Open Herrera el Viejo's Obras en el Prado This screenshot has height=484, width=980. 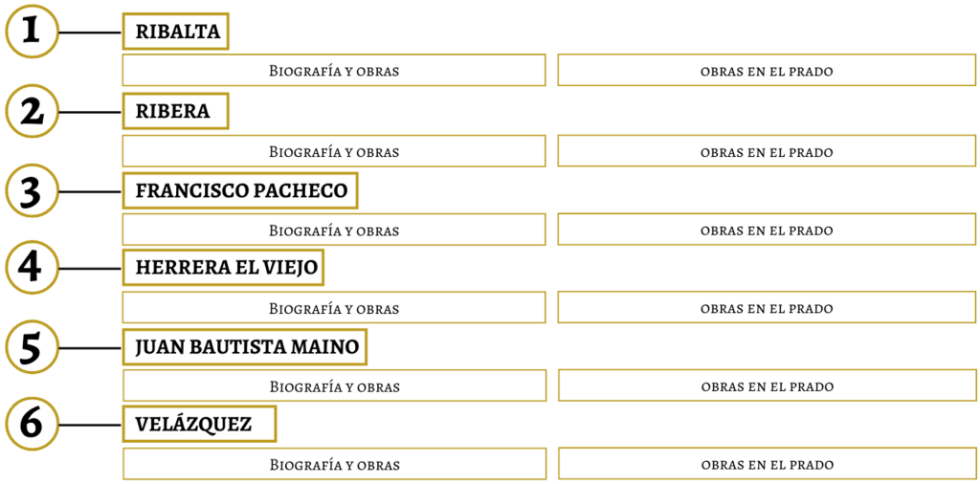pyautogui.click(x=767, y=308)
